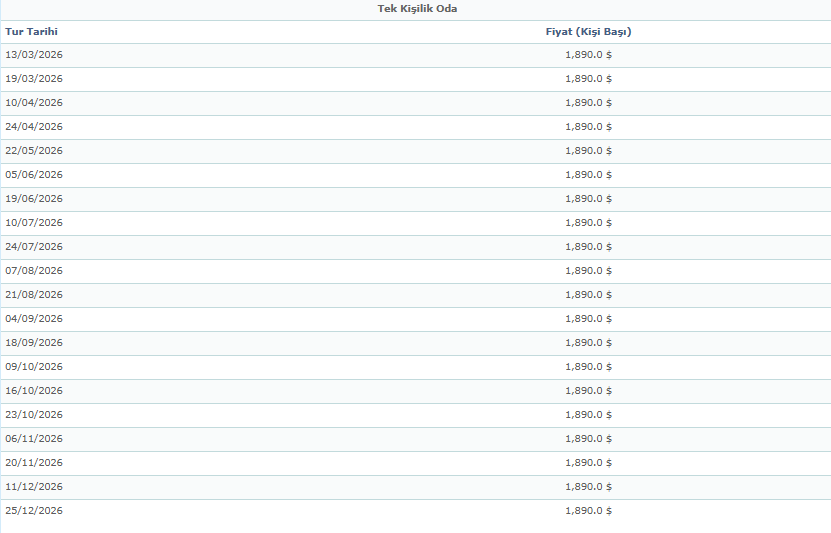Choose the 10/04/2026 tour date row
The width and height of the screenshot is (831, 533).
(x=34, y=103)
